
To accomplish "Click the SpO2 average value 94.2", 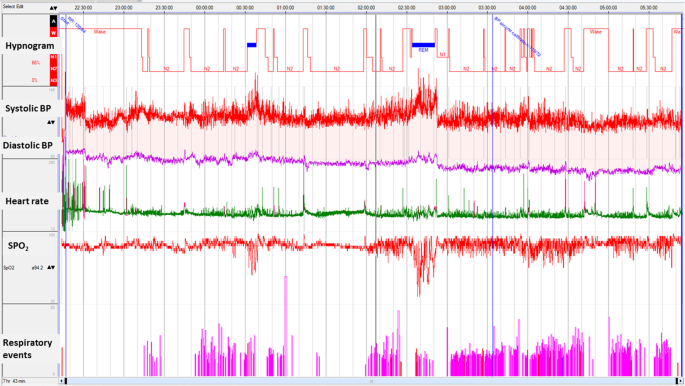I will (x=38, y=268).
